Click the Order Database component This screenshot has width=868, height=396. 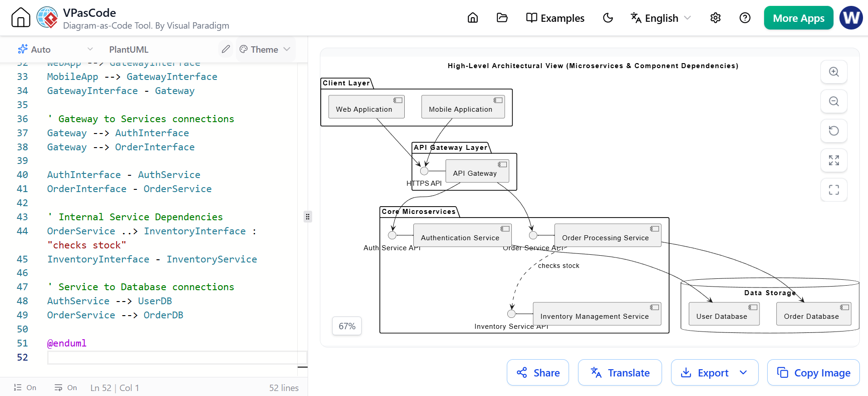click(814, 314)
